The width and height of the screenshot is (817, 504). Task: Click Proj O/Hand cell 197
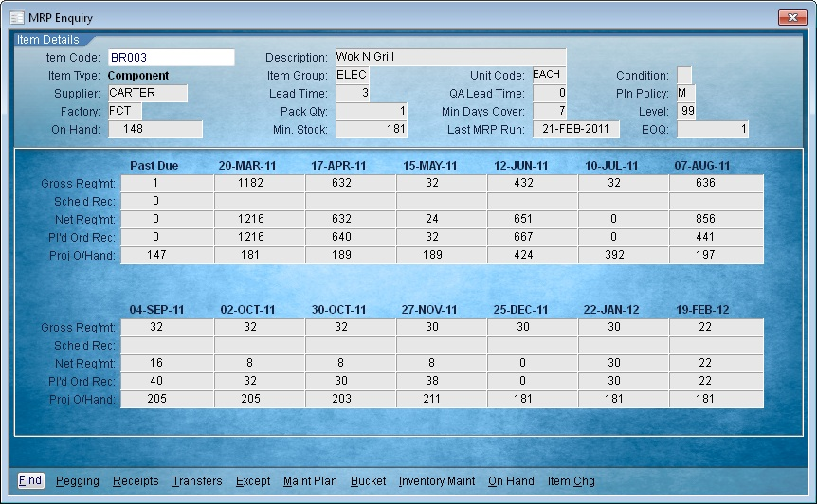717,255
